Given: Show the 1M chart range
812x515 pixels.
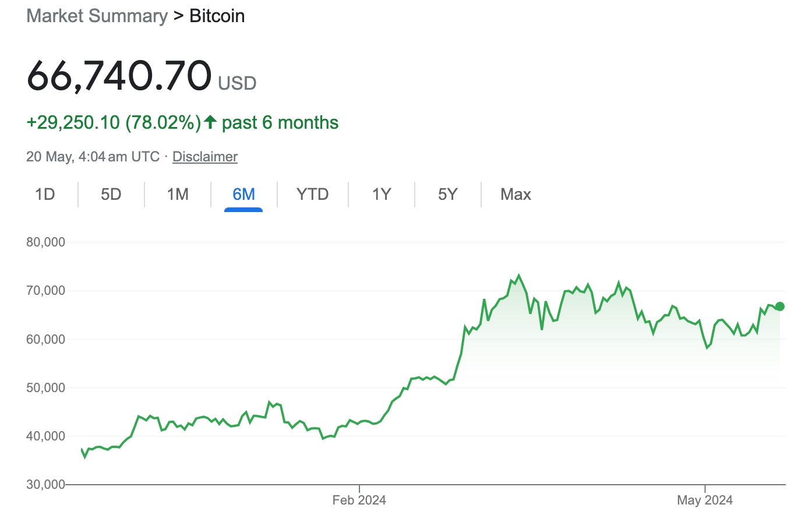Looking at the screenshot, I should [178, 194].
